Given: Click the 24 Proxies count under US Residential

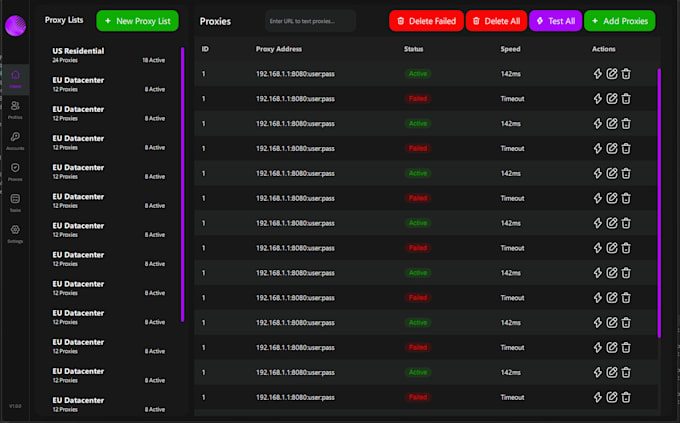Looking at the screenshot, I should click(x=65, y=60).
